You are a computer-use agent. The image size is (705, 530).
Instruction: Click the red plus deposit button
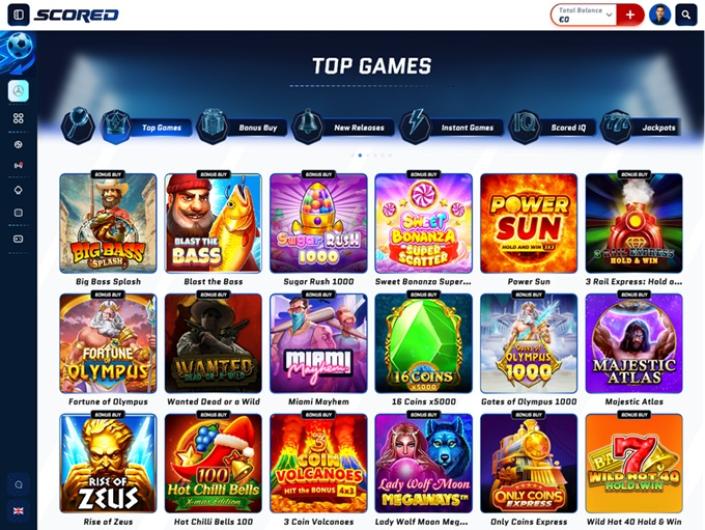click(x=630, y=15)
